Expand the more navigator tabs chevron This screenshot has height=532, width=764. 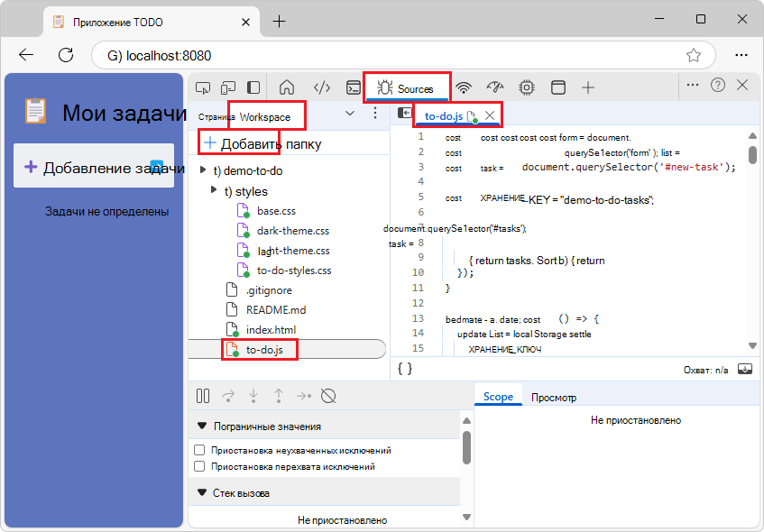coord(349,114)
